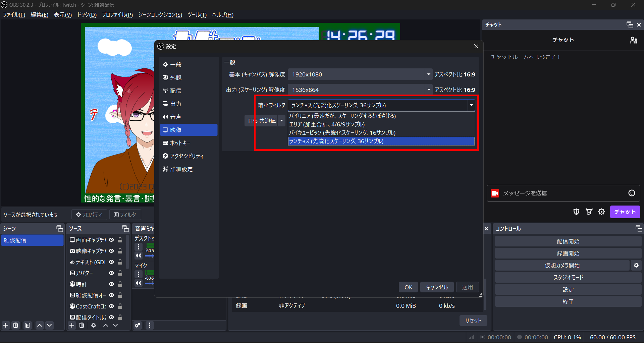Open the プロファイル menu
Screen dimensions: 644x343
tap(117, 15)
